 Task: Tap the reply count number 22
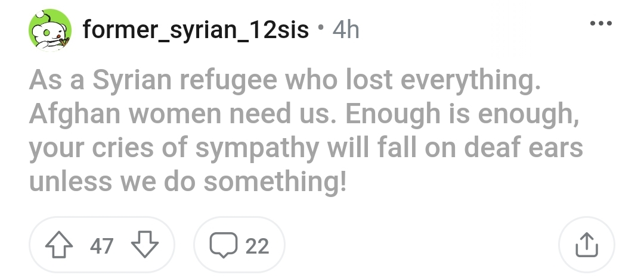257,246
